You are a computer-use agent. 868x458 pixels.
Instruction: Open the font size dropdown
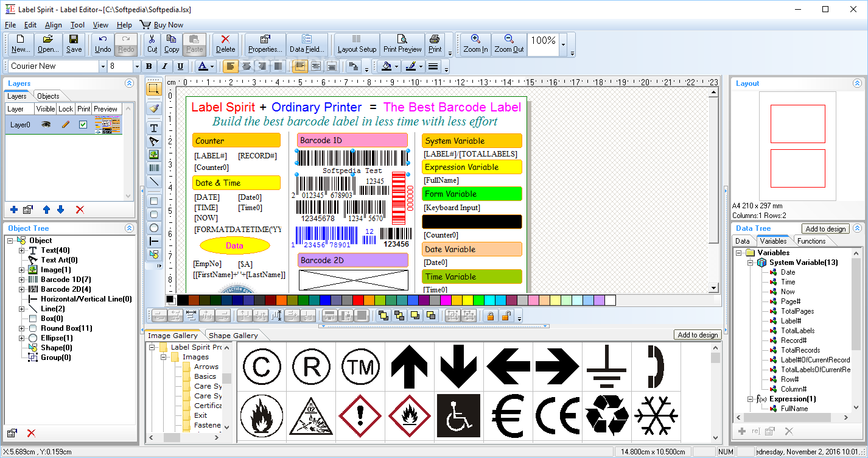(136, 66)
